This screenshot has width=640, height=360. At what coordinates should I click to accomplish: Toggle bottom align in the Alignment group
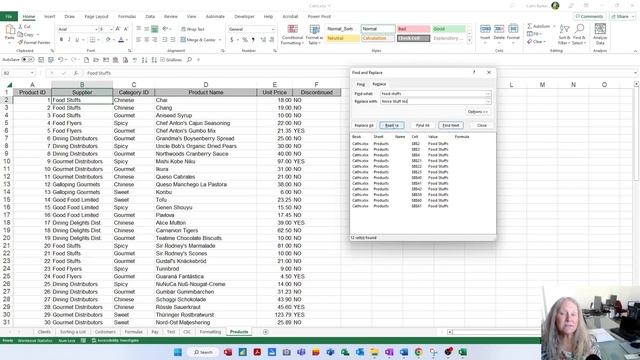tap(155, 29)
